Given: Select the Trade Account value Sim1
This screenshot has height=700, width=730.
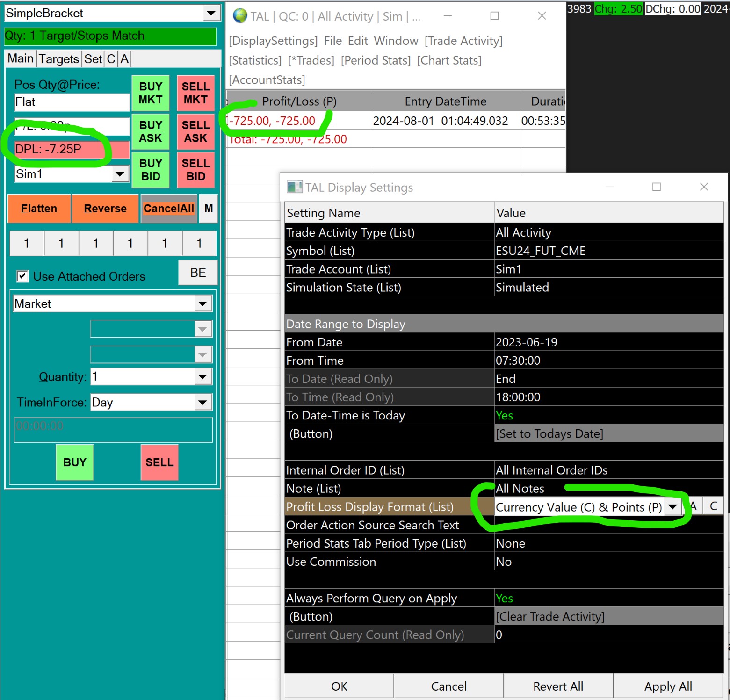Looking at the screenshot, I should click(x=609, y=269).
